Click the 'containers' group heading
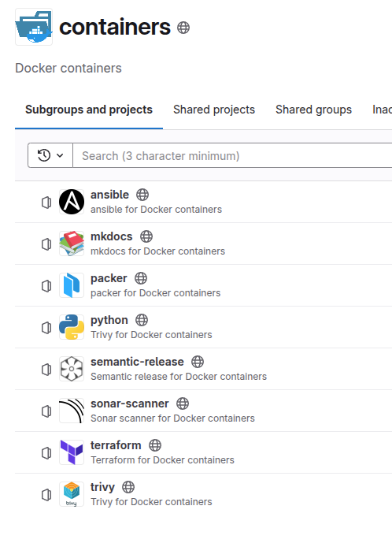 point(115,27)
